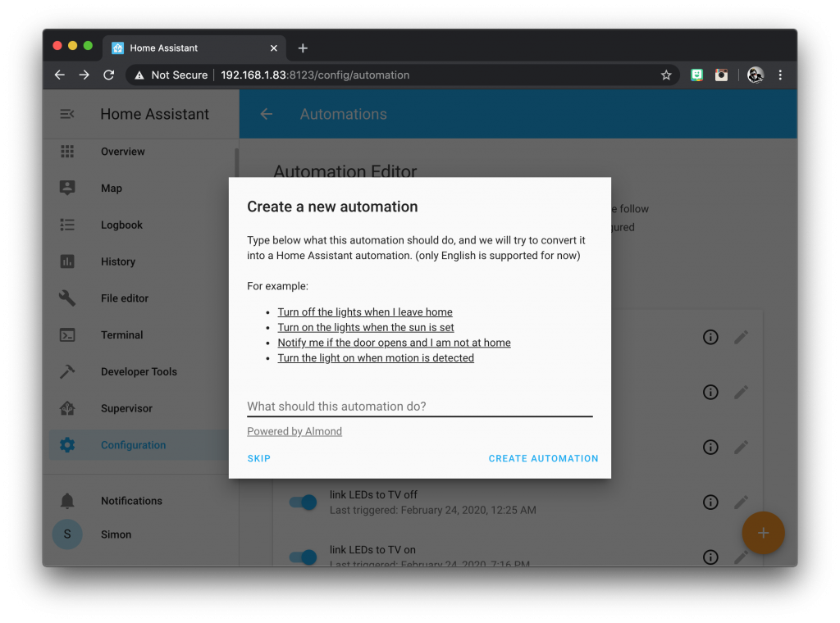Open Supervisor in the sidebar
The image size is (840, 623).
pyautogui.click(x=140, y=408)
